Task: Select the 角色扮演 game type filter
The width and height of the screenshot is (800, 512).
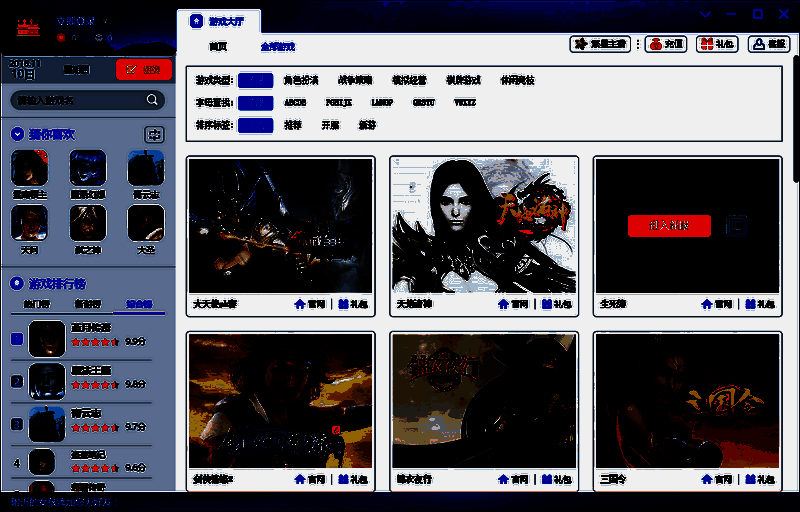Action: click(x=301, y=80)
